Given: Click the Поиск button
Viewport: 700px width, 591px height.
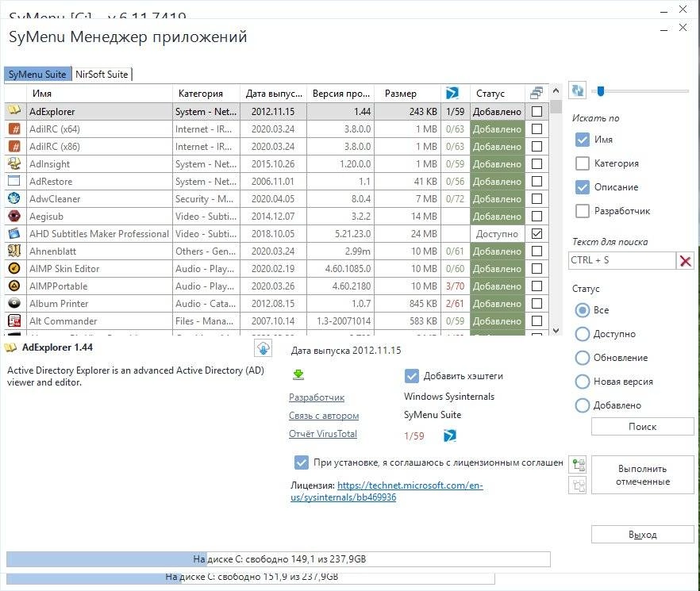Looking at the screenshot, I should pyautogui.click(x=642, y=426).
